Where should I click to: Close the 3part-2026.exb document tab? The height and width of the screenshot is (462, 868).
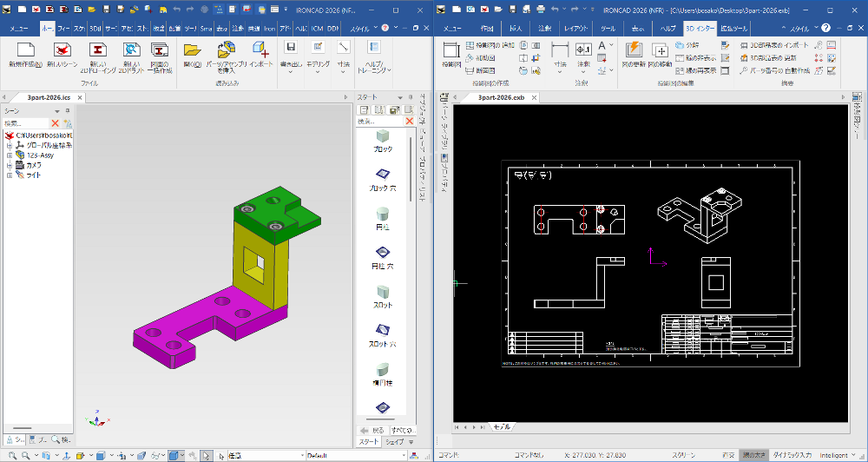point(534,97)
